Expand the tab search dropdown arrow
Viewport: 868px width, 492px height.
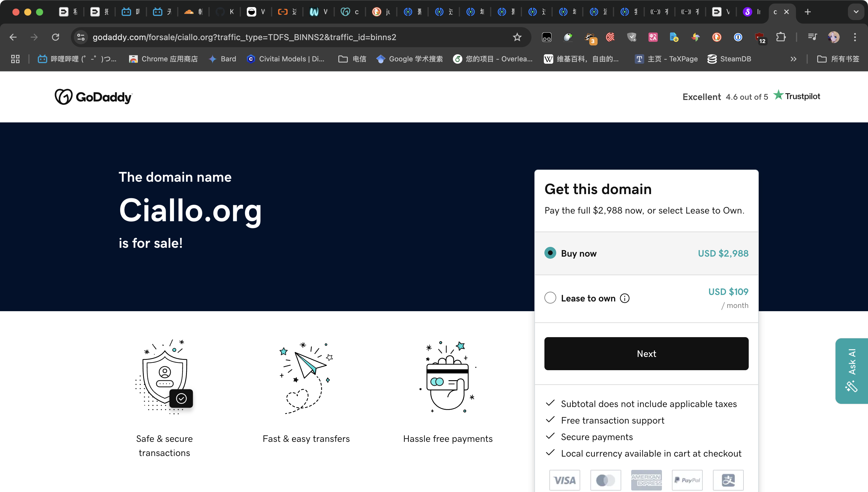856,12
